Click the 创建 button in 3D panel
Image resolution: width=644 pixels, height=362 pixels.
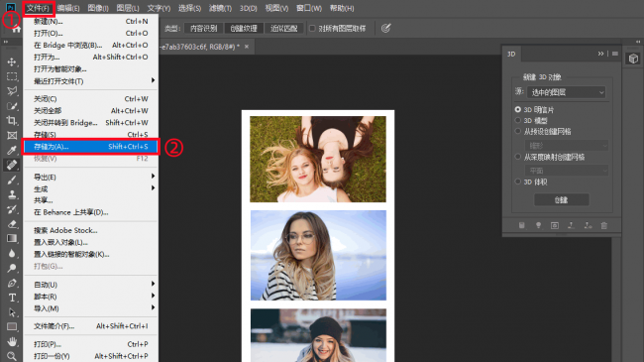(561, 200)
